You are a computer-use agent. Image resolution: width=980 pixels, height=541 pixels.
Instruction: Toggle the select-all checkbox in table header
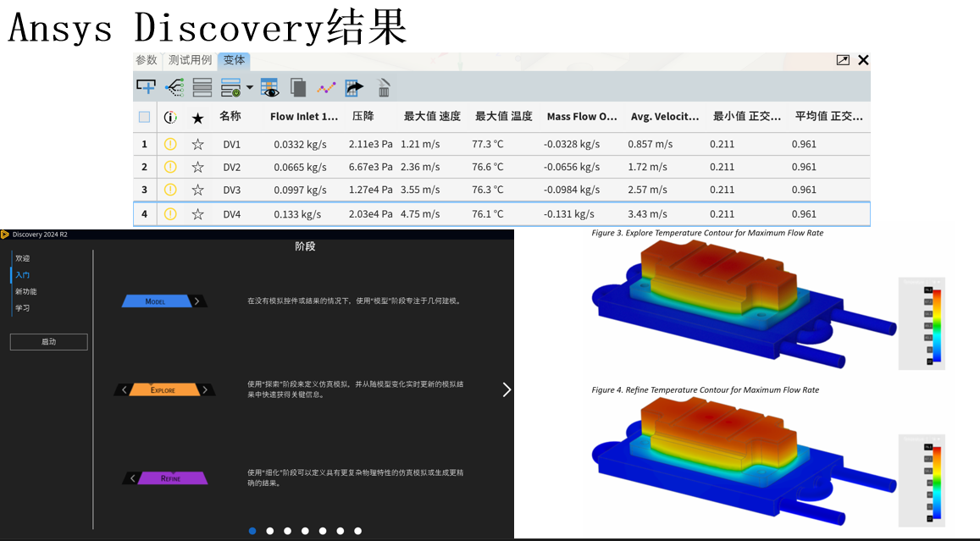tap(144, 117)
